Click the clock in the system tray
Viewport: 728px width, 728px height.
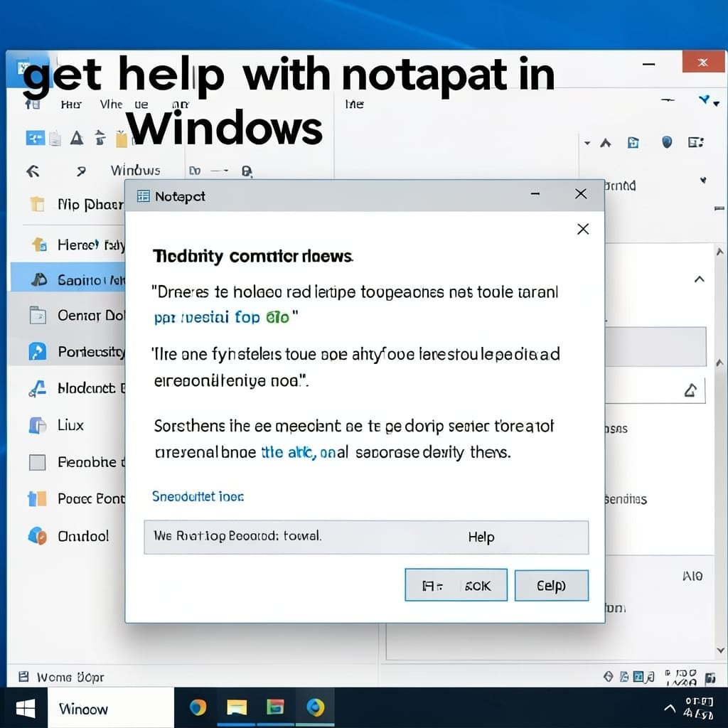click(x=699, y=707)
